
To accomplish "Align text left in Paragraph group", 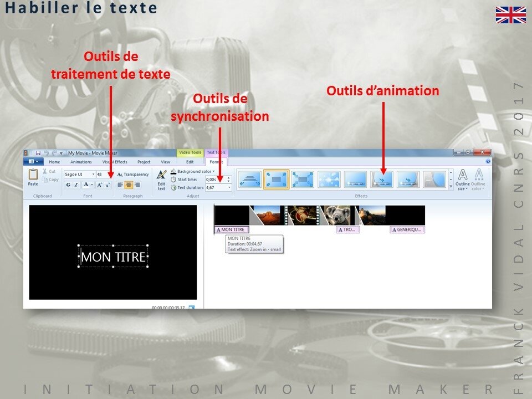I will pos(120,185).
